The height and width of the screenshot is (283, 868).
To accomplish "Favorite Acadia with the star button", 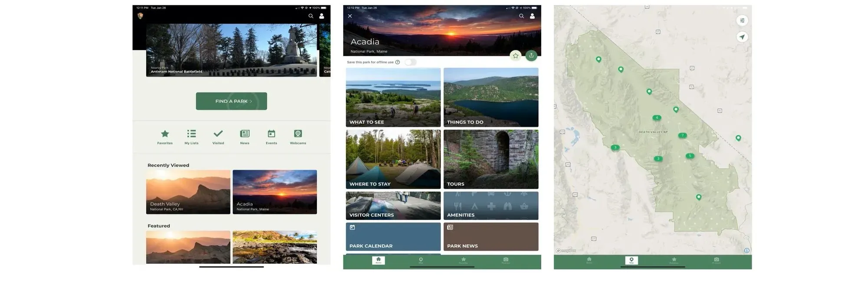I will point(515,56).
